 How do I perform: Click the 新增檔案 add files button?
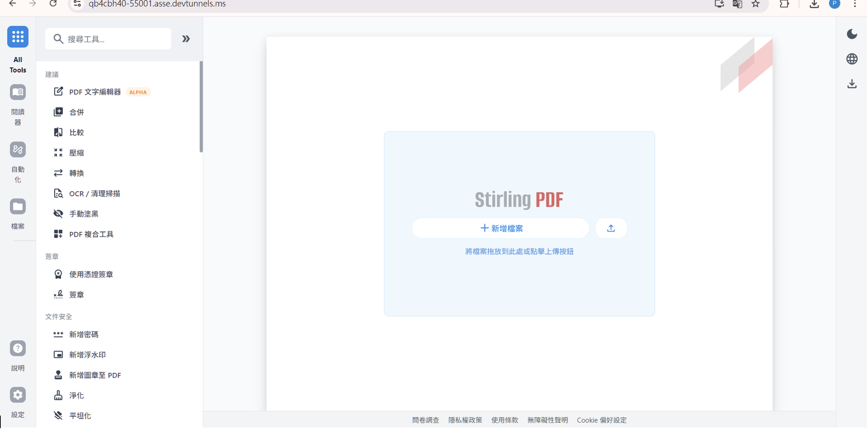(501, 229)
